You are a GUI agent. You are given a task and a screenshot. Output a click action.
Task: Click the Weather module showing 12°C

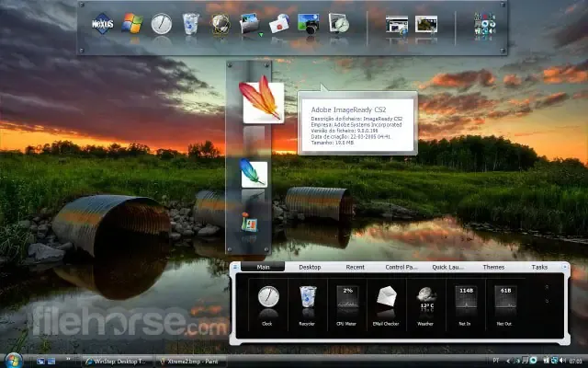click(x=427, y=301)
